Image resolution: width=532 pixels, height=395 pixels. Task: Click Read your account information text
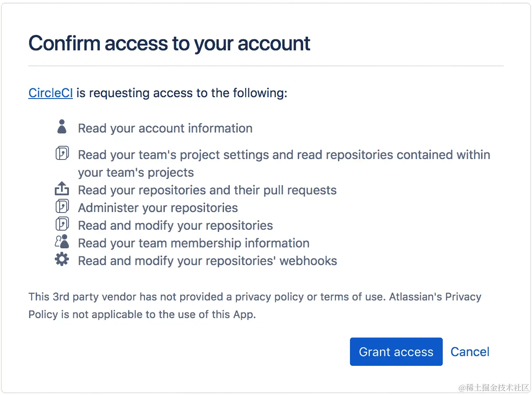[165, 128]
